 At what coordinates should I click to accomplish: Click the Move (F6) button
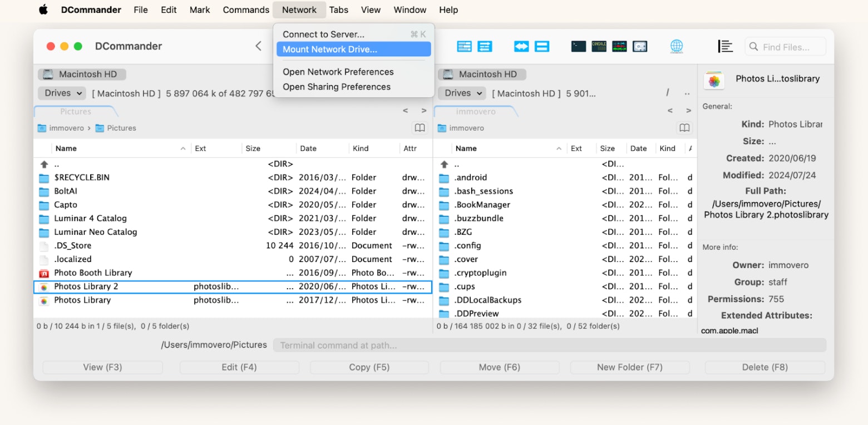tap(500, 367)
